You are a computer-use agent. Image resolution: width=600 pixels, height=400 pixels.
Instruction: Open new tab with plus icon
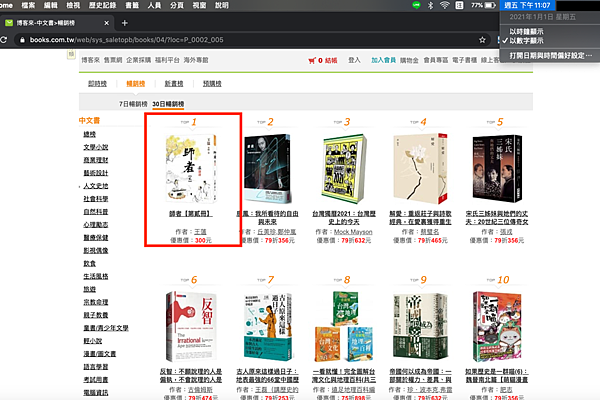click(124, 23)
